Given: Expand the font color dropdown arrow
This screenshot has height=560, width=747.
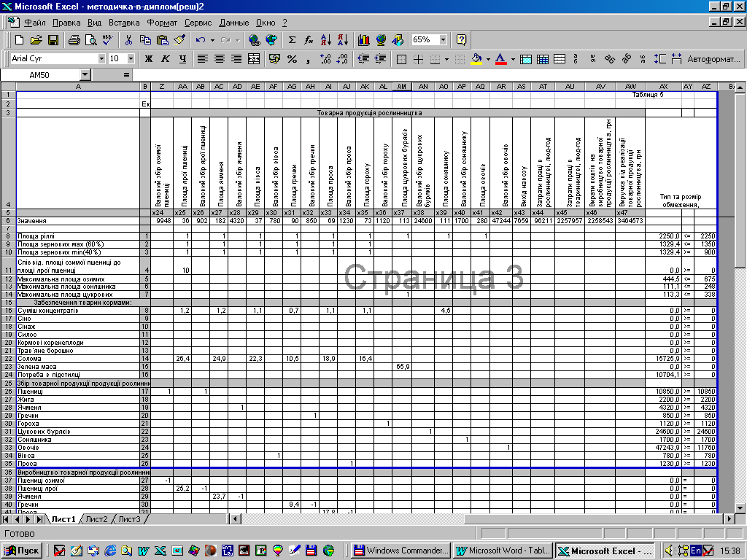Looking at the screenshot, I should [513, 59].
